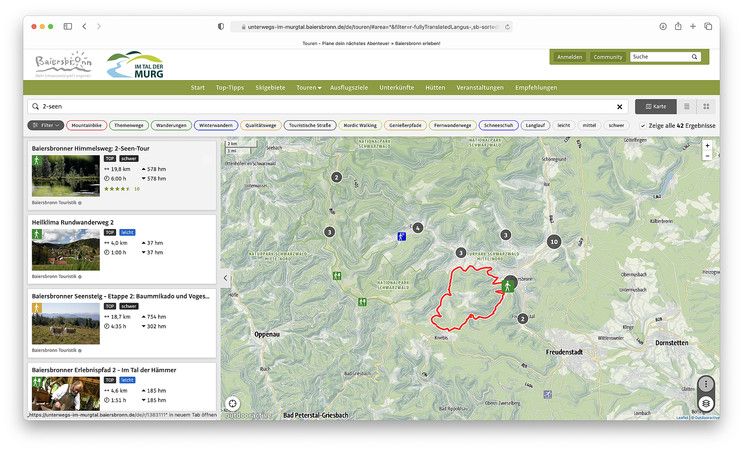Toggle the Fernwanderwege filter chip
This screenshot has width=743, height=451.
[453, 126]
